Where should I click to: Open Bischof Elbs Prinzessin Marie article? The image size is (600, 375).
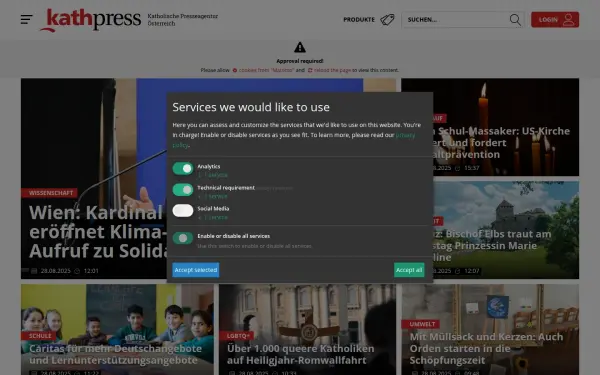pyautogui.click(x=492, y=245)
